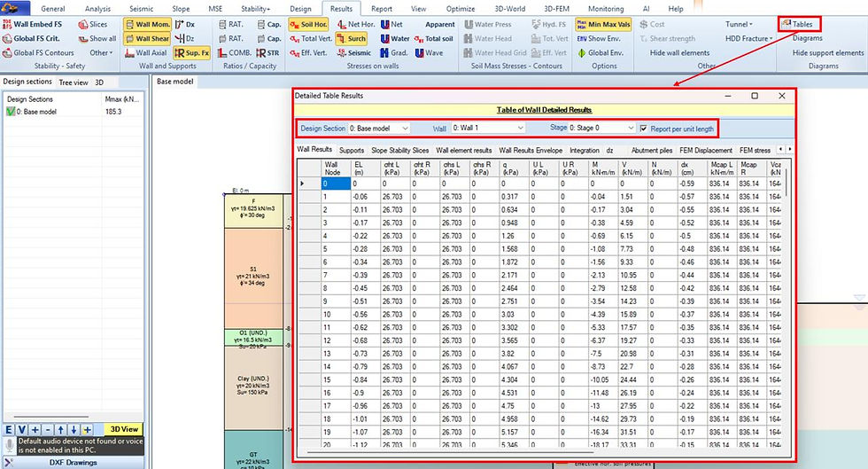Show Total soil stresses
Screen dimensions: 868x469
coord(434,39)
